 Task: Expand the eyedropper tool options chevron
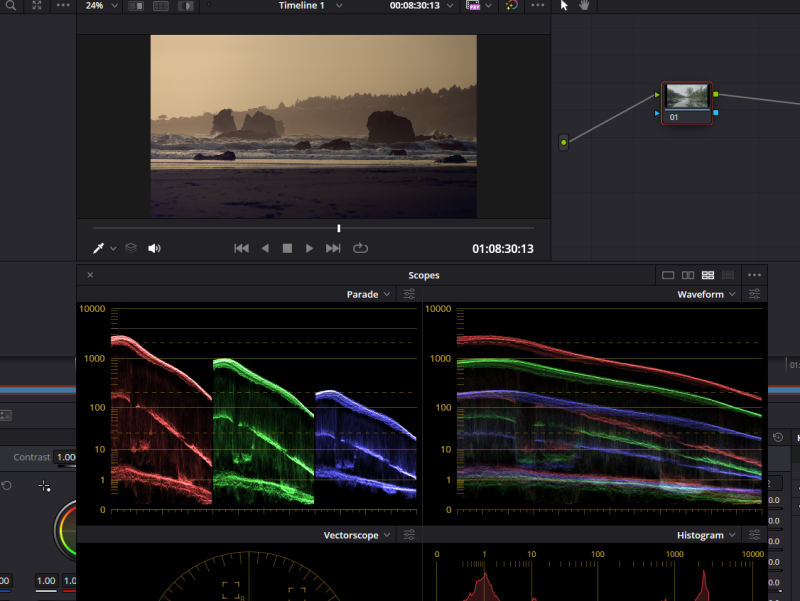pyautogui.click(x=113, y=248)
